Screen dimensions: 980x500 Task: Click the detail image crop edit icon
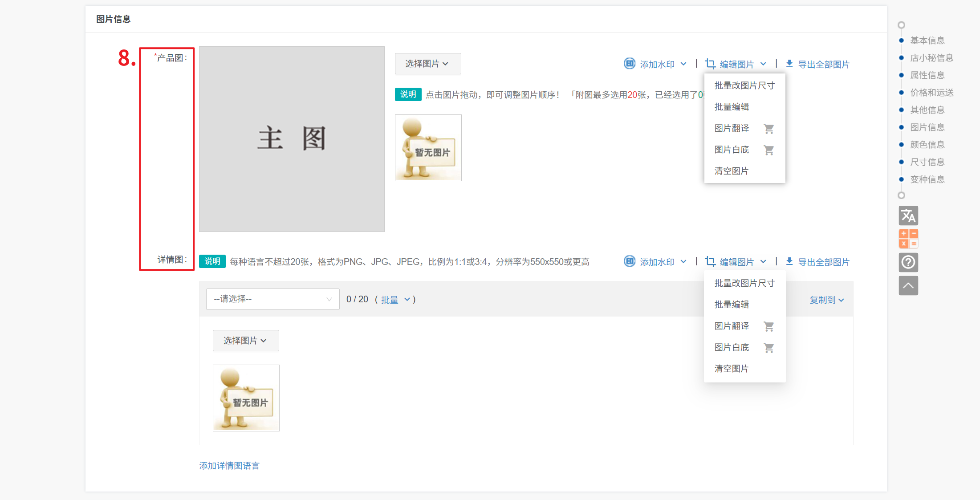pos(710,261)
